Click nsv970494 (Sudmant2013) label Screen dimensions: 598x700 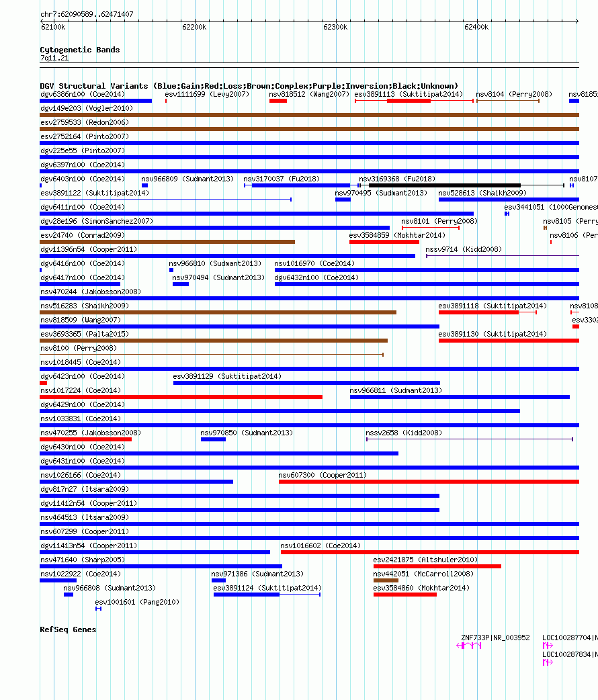pyautogui.click(x=218, y=277)
